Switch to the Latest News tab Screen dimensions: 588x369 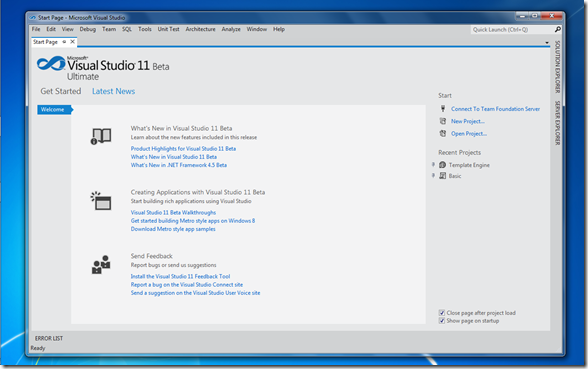[x=113, y=91]
